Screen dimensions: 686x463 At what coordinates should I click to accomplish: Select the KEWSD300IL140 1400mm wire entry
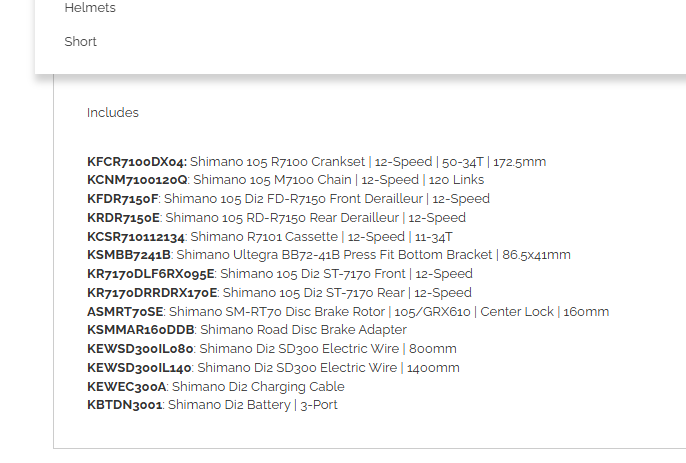[273, 368]
